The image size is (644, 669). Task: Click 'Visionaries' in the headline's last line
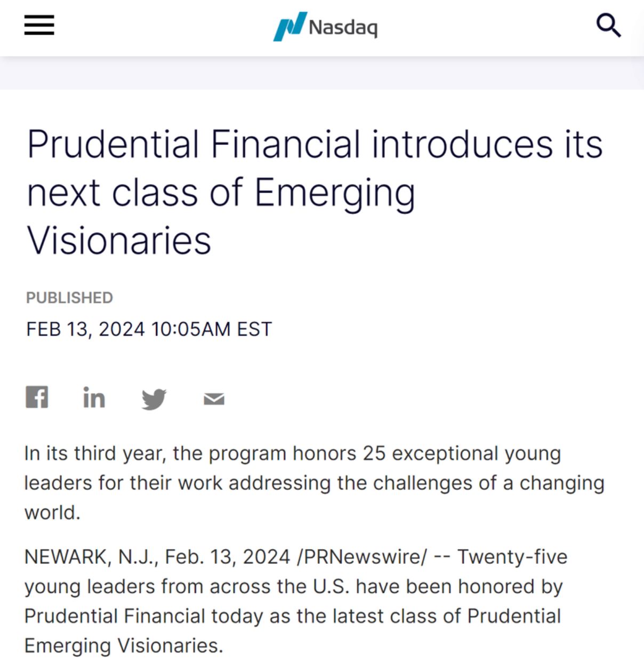tap(119, 240)
